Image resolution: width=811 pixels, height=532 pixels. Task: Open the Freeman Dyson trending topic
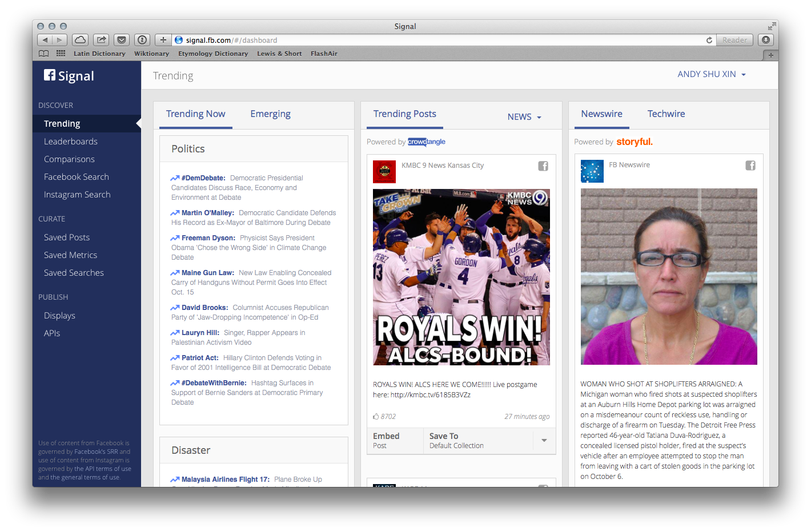[x=208, y=238]
